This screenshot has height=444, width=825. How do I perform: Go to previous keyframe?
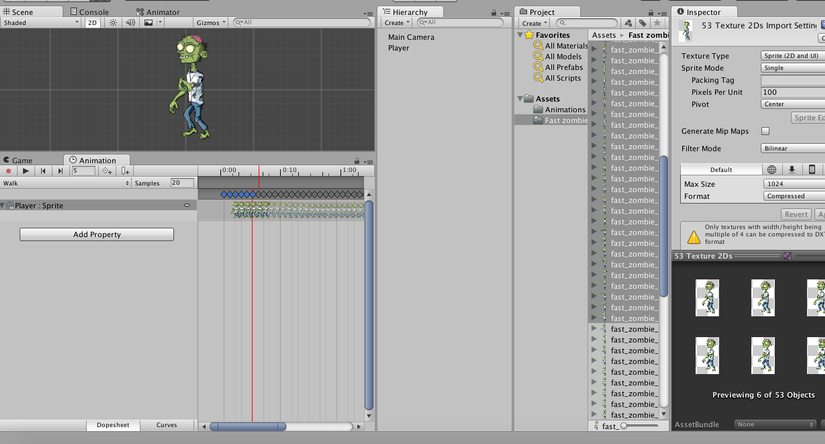click(43, 170)
